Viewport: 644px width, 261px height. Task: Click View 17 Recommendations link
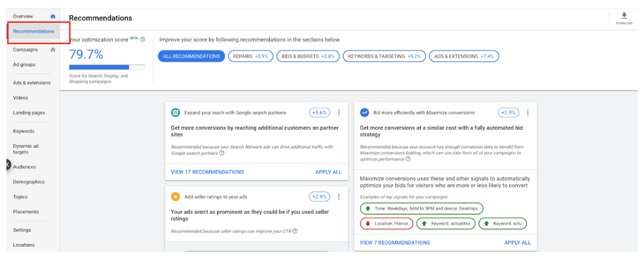pos(207,172)
